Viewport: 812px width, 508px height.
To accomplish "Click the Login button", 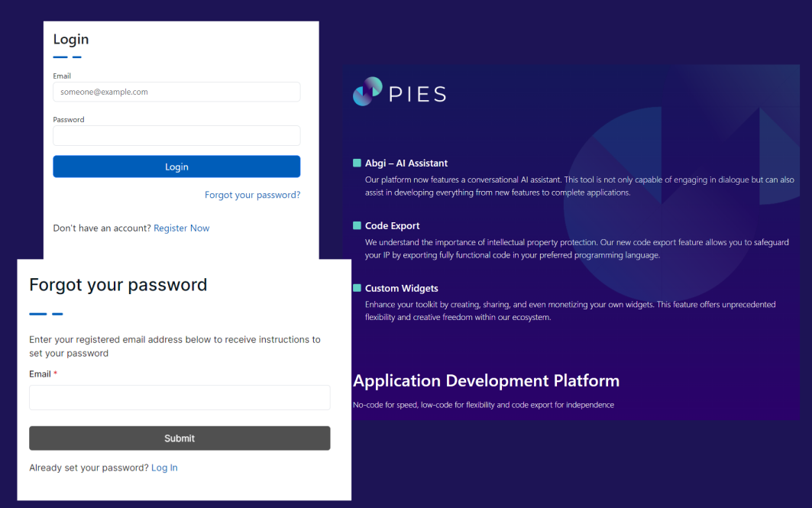I will (176, 167).
